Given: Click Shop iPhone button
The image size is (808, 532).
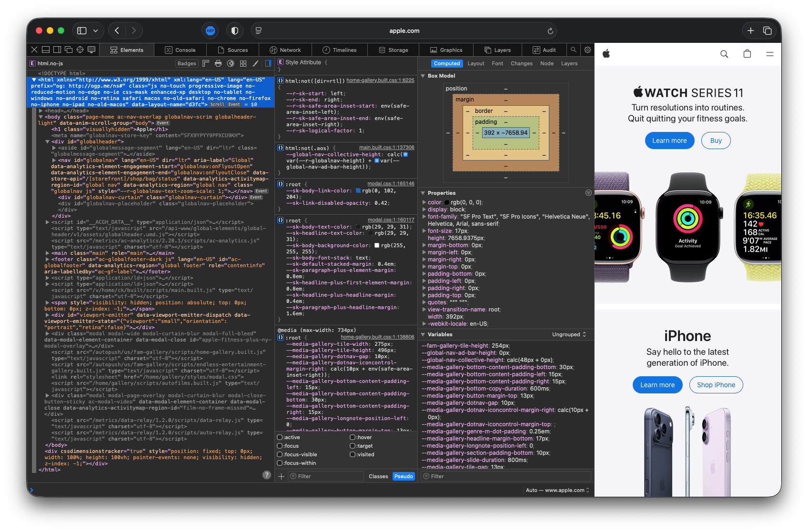Looking at the screenshot, I should [716, 385].
